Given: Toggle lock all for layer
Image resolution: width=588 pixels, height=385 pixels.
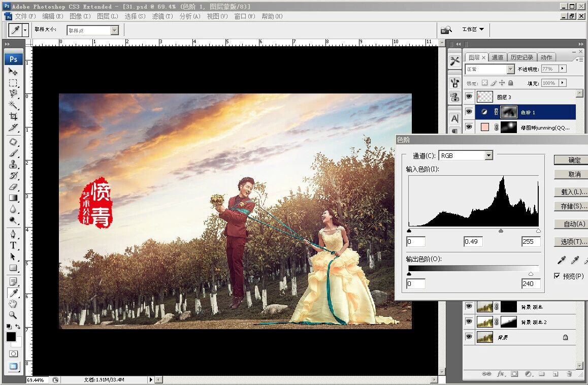Looking at the screenshot, I should (510, 83).
